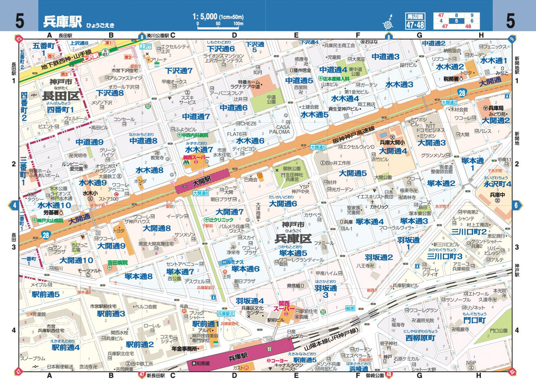Click the highlighted page 5 grid cell
This screenshot has width=536, height=392.
point(456,21)
